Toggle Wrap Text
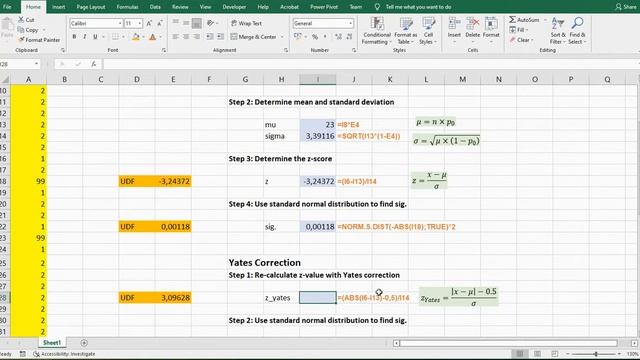640x360 pixels. click(x=246, y=24)
